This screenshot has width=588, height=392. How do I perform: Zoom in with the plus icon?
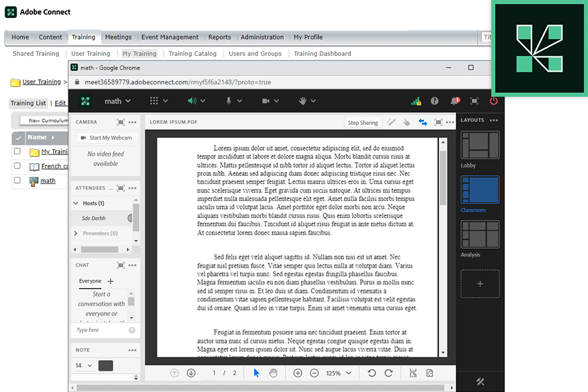point(298,373)
